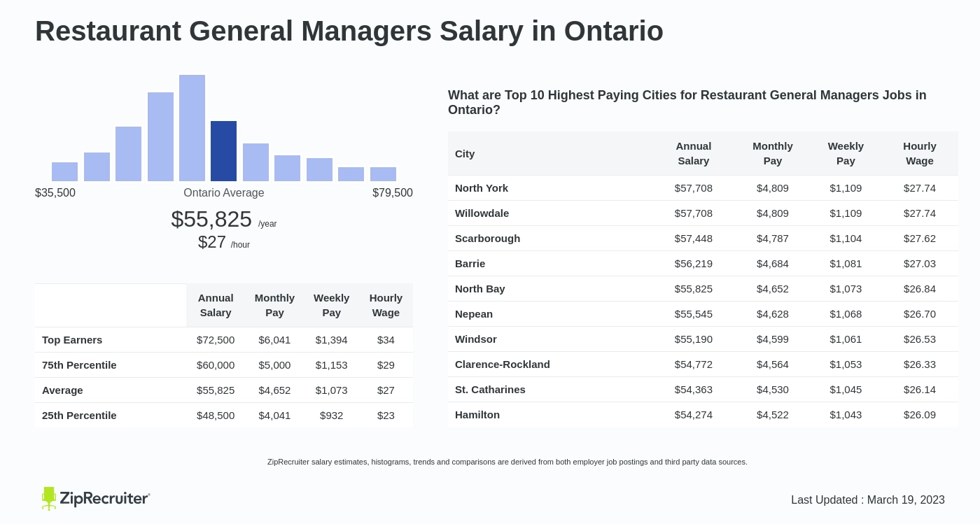Click the $35,500 minimum salary label

(x=55, y=193)
